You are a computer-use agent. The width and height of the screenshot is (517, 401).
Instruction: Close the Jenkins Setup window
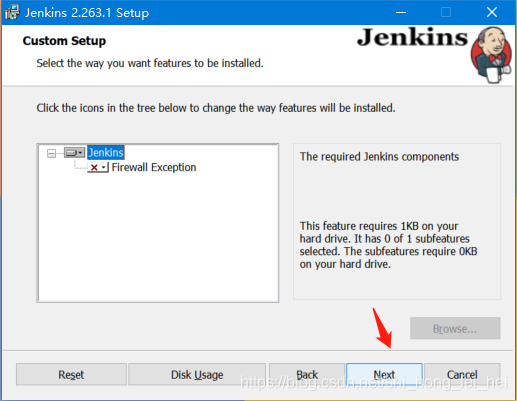[x=492, y=13]
